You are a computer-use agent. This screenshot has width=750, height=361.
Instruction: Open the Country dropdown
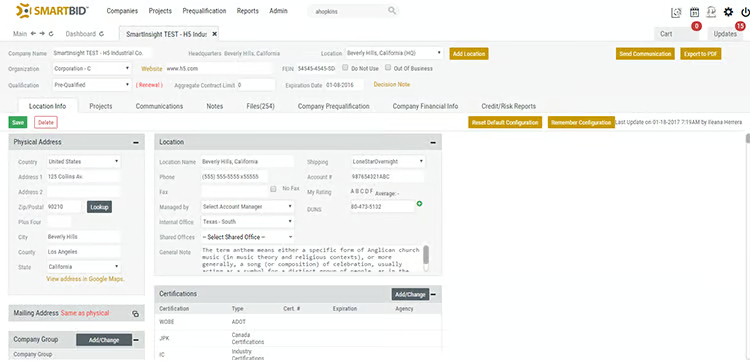[x=84, y=162]
